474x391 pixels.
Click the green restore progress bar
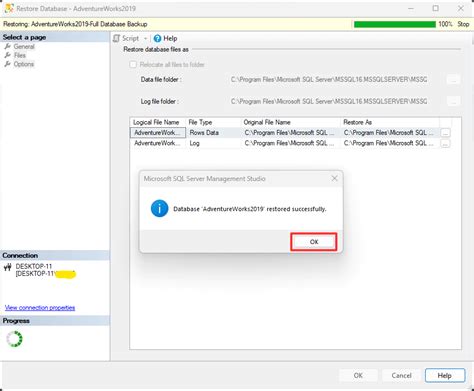395,24
